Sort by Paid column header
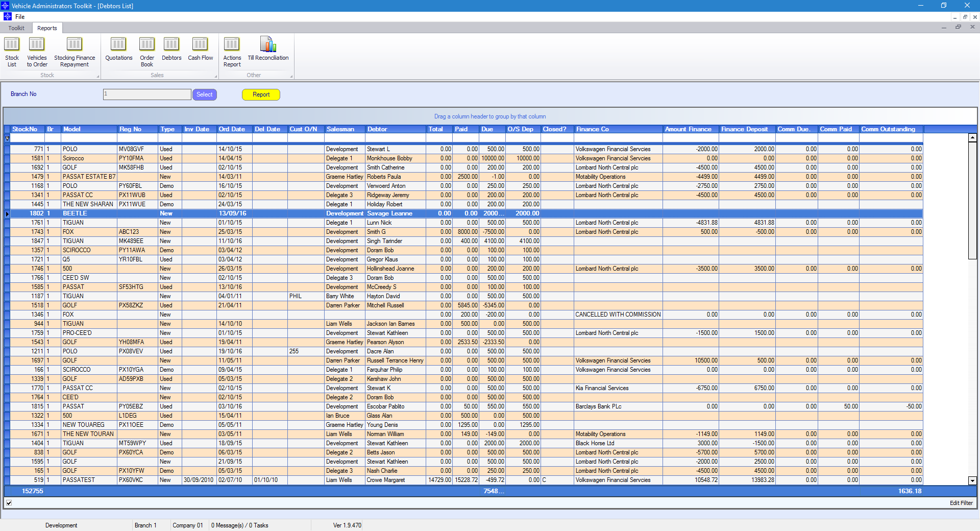980x531 pixels. pos(466,129)
